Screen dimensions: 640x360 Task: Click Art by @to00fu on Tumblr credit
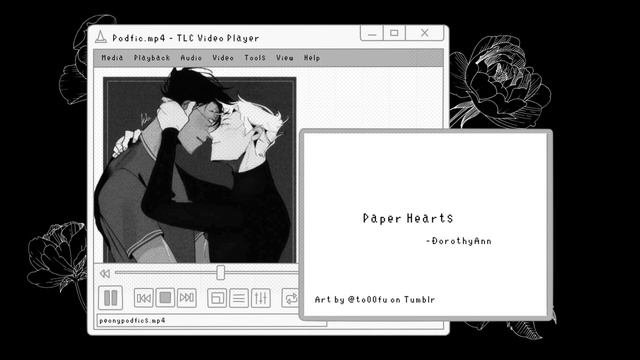pyautogui.click(x=375, y=300)
